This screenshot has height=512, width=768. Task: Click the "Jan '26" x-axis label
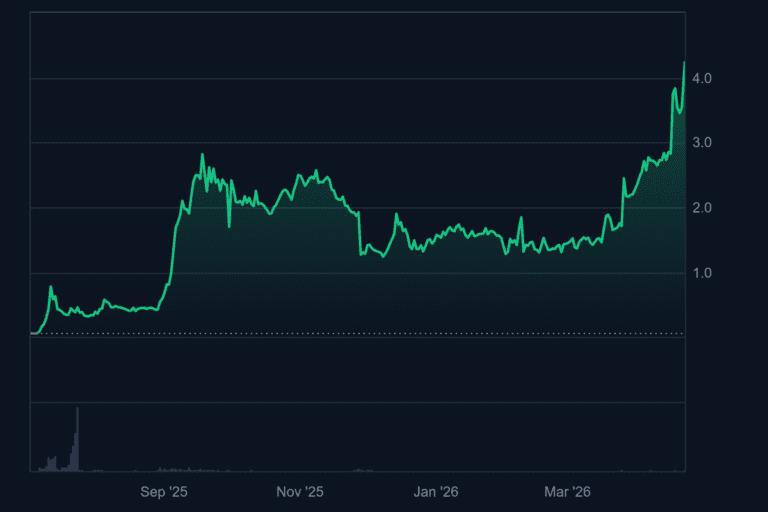pos(436,492)
